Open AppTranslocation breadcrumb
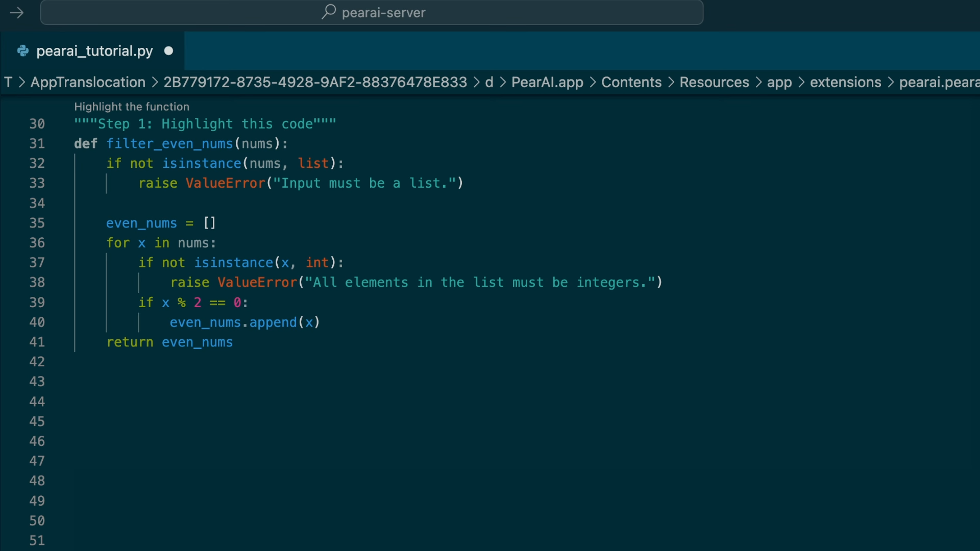Viewport: 980px width, 551px height. pos(88,82)
